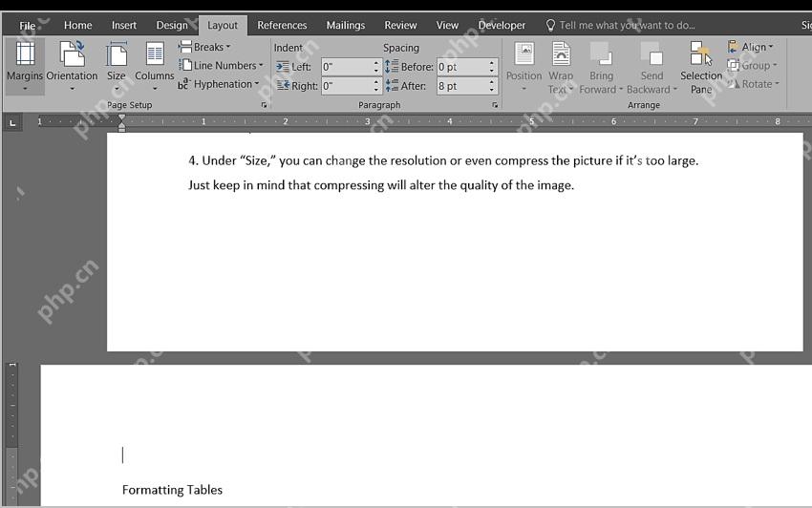Click the Indent Left input field
This screenshot has height=508, width=812.
pyautogui.click(x=347, y=67)
